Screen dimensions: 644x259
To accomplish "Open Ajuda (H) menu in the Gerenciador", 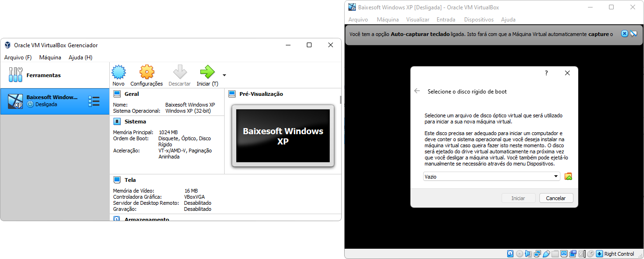I will pyautogui.click(x=80, y=58).
